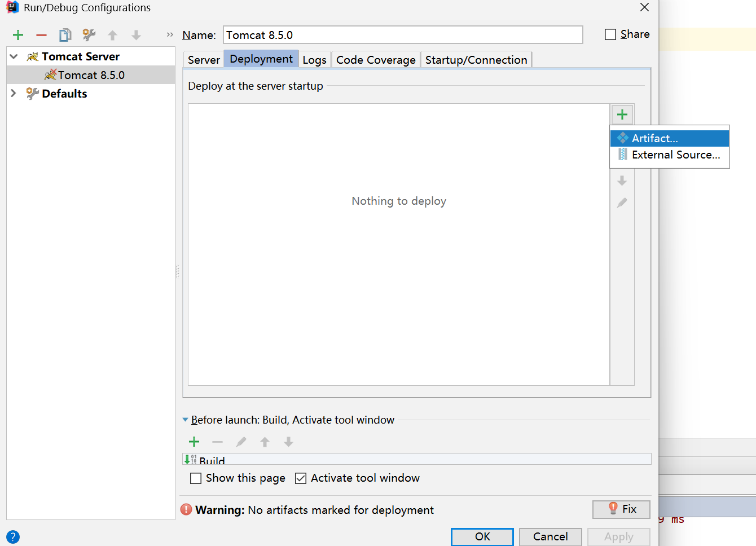756x546 pixels.
Task: Move before launch task down arrow
Action: [288, 442]
